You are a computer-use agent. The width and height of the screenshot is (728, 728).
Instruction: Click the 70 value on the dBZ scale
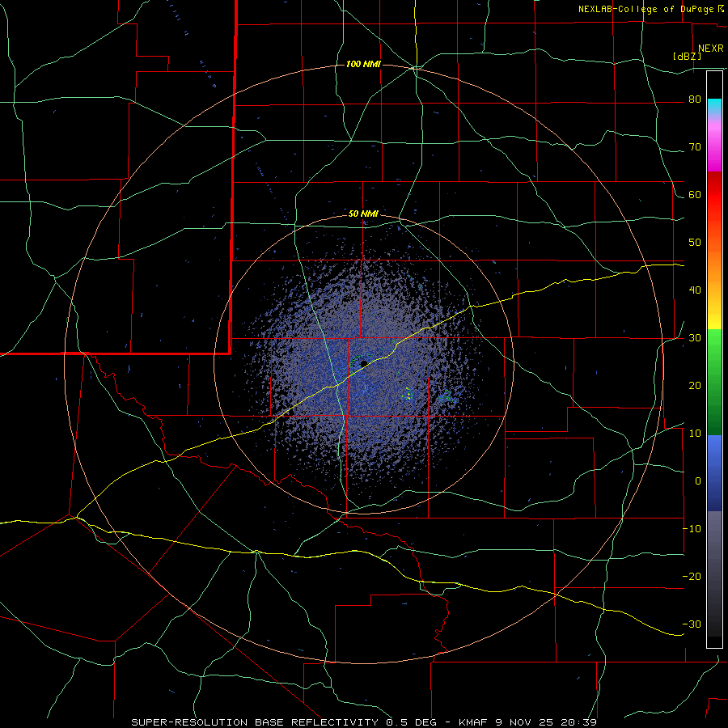tap(695, 147)
